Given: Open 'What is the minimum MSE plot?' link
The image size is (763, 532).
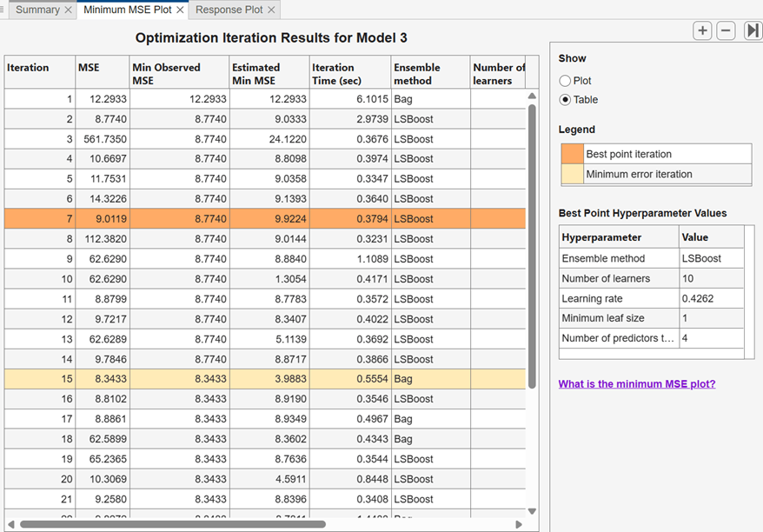Looking at the screenshot, I should [637, 384].
